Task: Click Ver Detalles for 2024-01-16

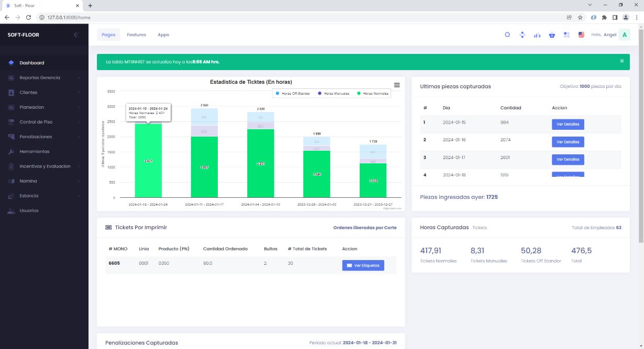Action: click(568, 142)
